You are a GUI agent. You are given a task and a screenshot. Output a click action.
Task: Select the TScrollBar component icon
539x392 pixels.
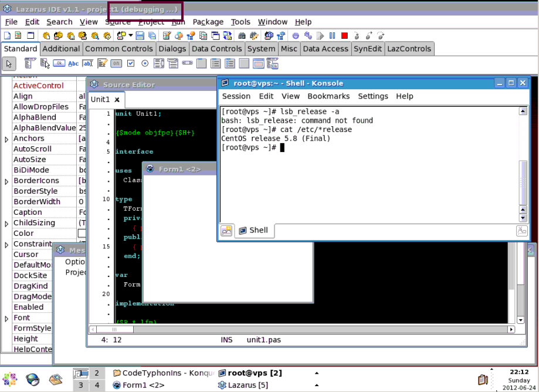(x=187, y=63)
